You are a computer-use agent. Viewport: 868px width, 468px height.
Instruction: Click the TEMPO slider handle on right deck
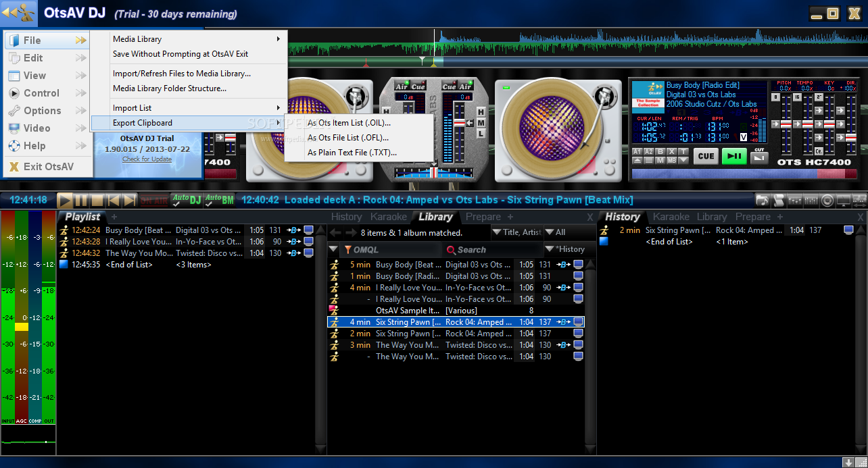[808, 124]
